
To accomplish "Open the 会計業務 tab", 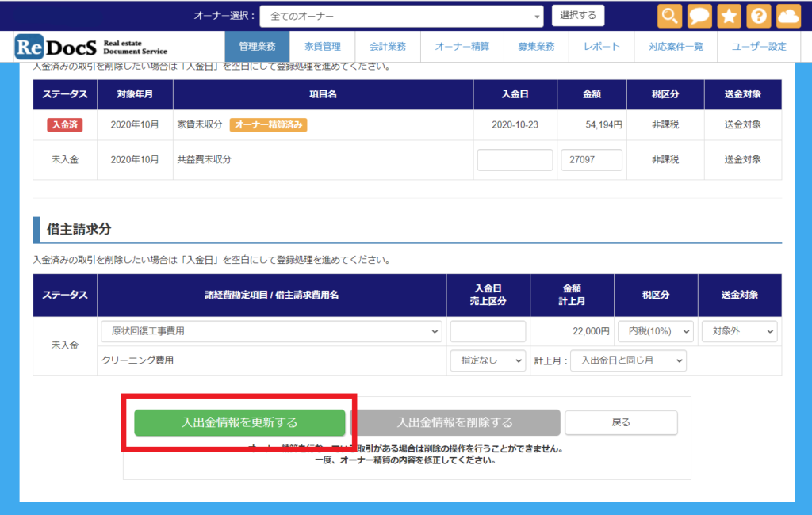I will click(387, 47).
